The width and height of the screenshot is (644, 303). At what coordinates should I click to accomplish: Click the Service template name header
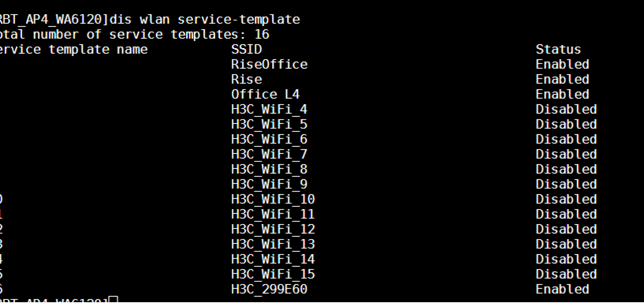[74, 50]
